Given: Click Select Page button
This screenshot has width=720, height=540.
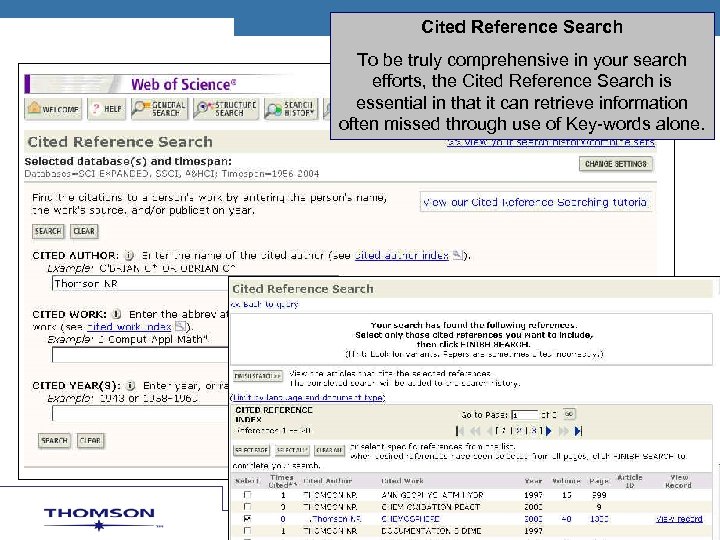Looking at the screenshot, I should tap(252, 450).
